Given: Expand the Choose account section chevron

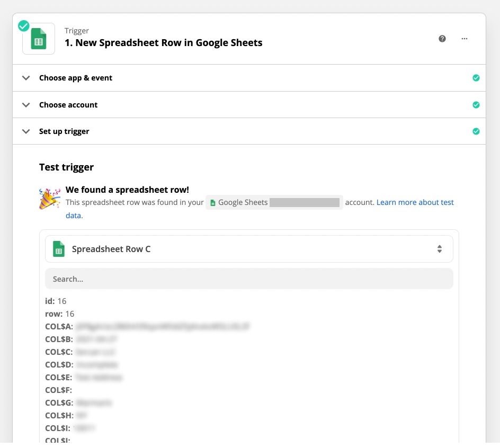Looking at the screenshot, I should tap(26, 105).
